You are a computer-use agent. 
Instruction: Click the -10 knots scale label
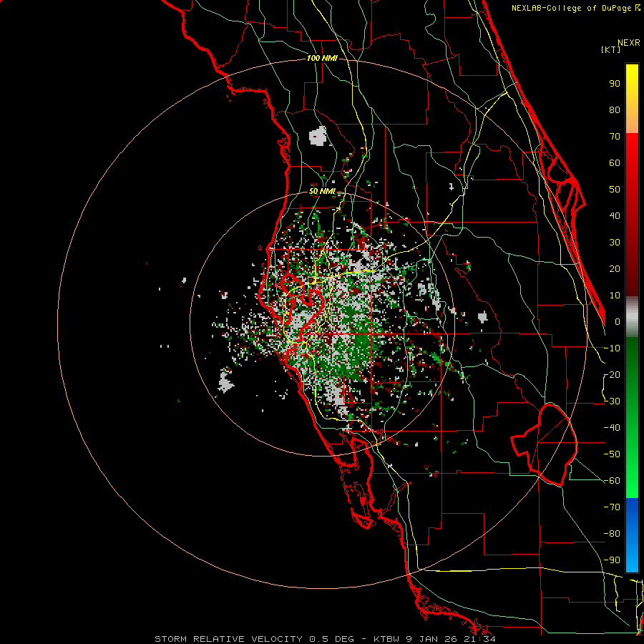[x=612, y=348]
